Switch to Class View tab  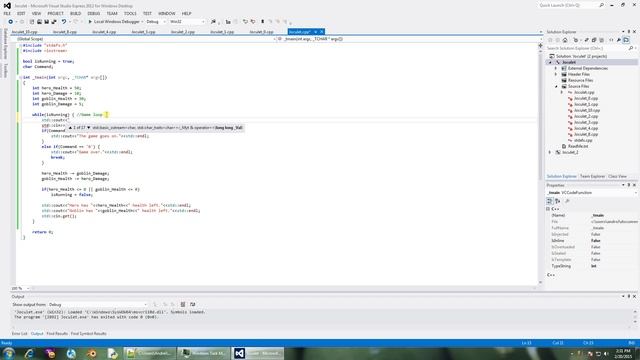(x=617, y=176)
